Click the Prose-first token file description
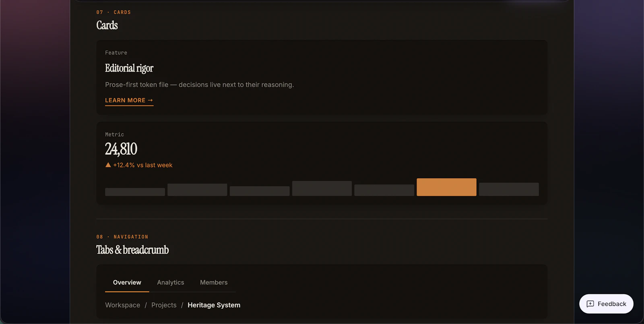The height and width of the screenshot is (324, 644). (200, 85)
